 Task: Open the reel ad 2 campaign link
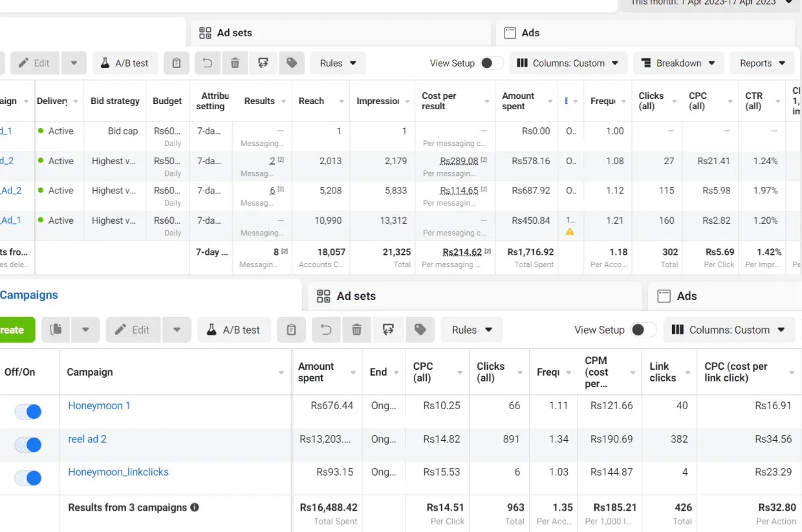click(x=87, y=439)
